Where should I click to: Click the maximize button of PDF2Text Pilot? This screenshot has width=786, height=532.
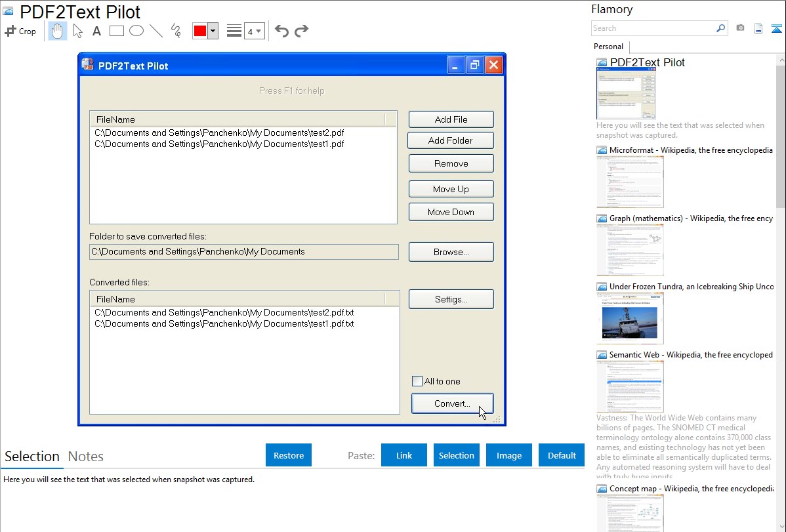click(x=474, y=65)
